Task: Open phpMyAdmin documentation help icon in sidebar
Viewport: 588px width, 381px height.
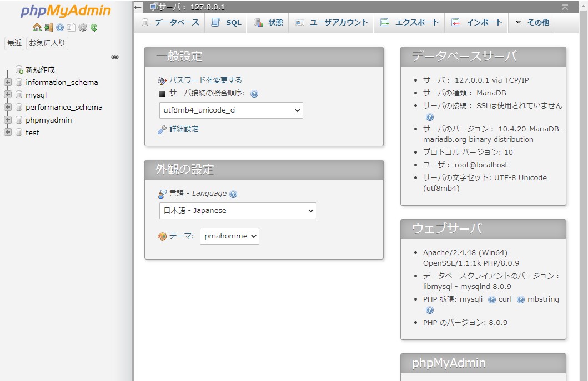Action: (60, 27)
